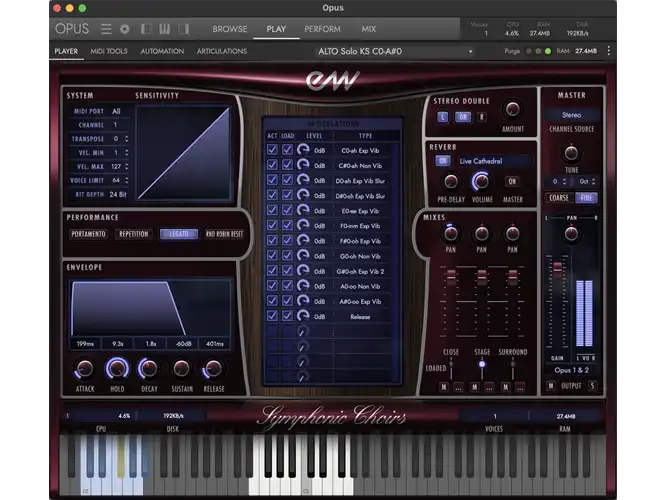Adjust the Stereo Double Amount knob
This screenshot has height=500, width=667.
click(513, 109)
